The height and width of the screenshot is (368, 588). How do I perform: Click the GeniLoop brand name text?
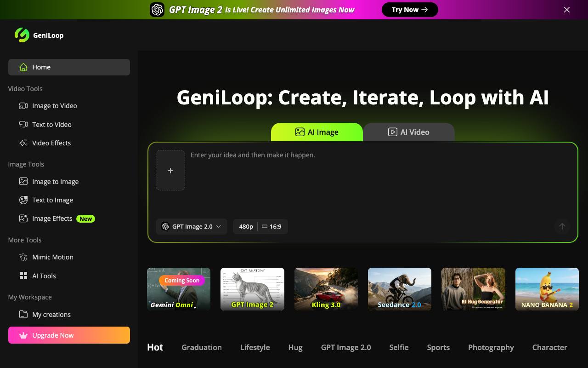pos(48,35)
